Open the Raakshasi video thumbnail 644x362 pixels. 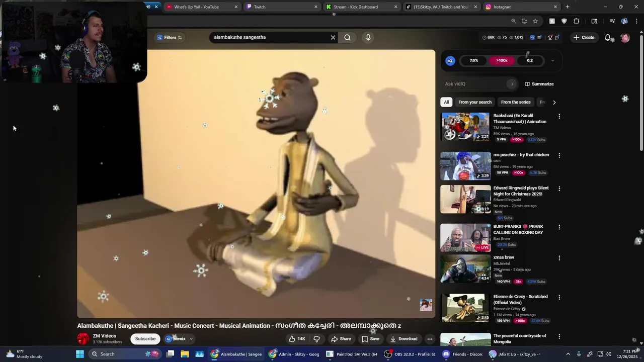click(x=465, y=127)
